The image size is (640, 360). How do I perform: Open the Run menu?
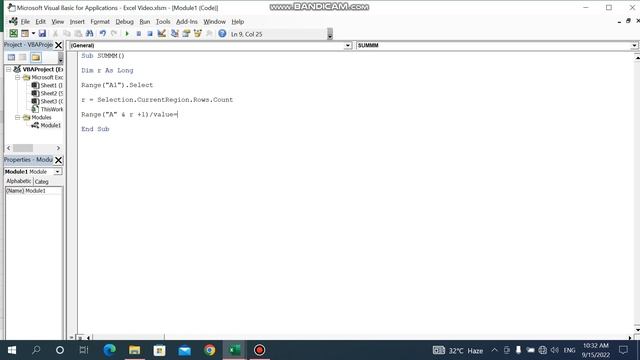click(144, 22)
